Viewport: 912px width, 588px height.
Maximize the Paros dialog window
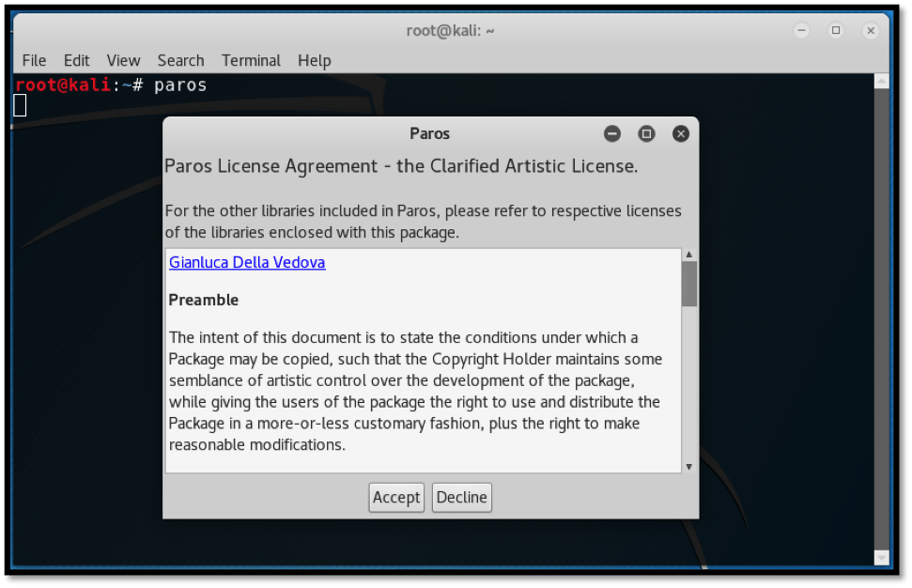pos(646,133)
